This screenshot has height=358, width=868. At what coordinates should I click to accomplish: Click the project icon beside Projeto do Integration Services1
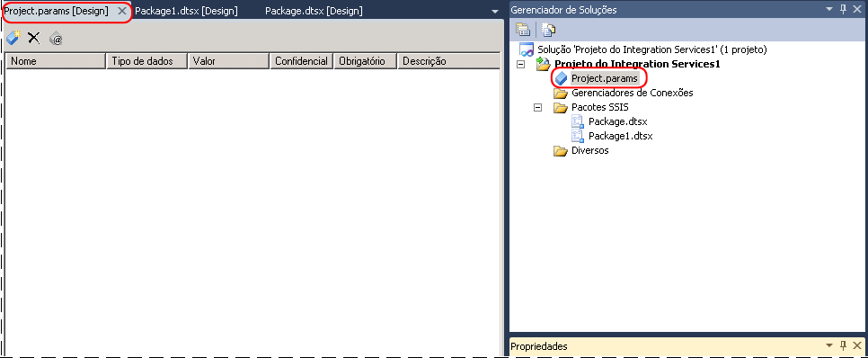coord(544,64)
